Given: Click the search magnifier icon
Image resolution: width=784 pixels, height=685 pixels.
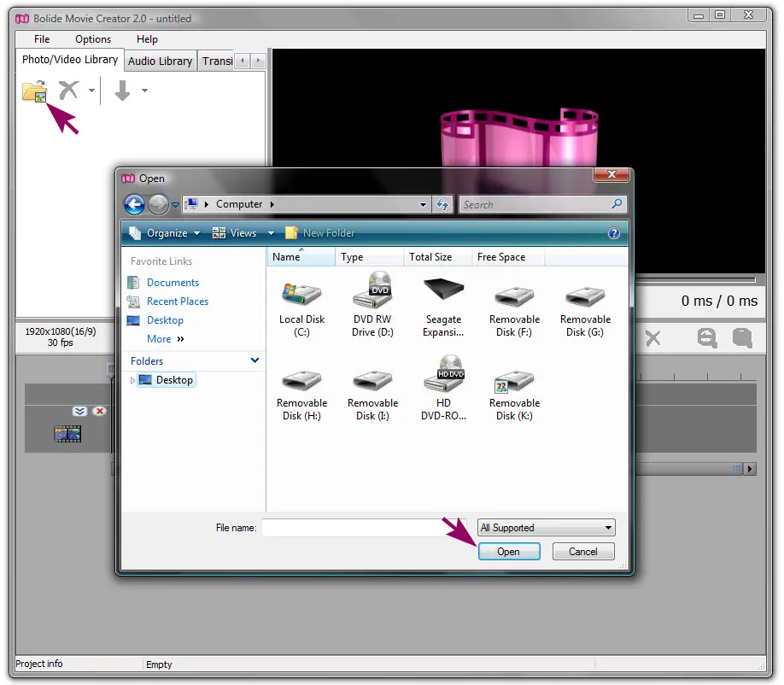Looking at the screenshot, I should pos(617,203).
